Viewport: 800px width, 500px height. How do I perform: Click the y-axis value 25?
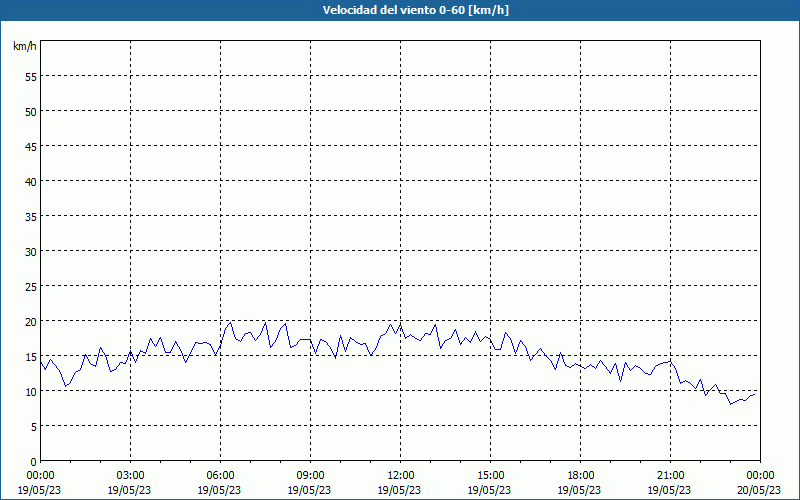pyautogui.click(x=31, y=287)
